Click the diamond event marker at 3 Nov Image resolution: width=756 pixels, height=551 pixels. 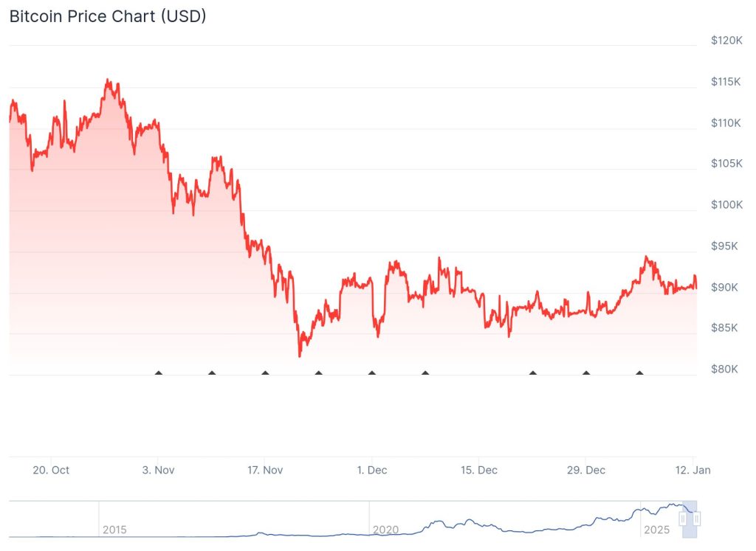(x=158, y=372)
